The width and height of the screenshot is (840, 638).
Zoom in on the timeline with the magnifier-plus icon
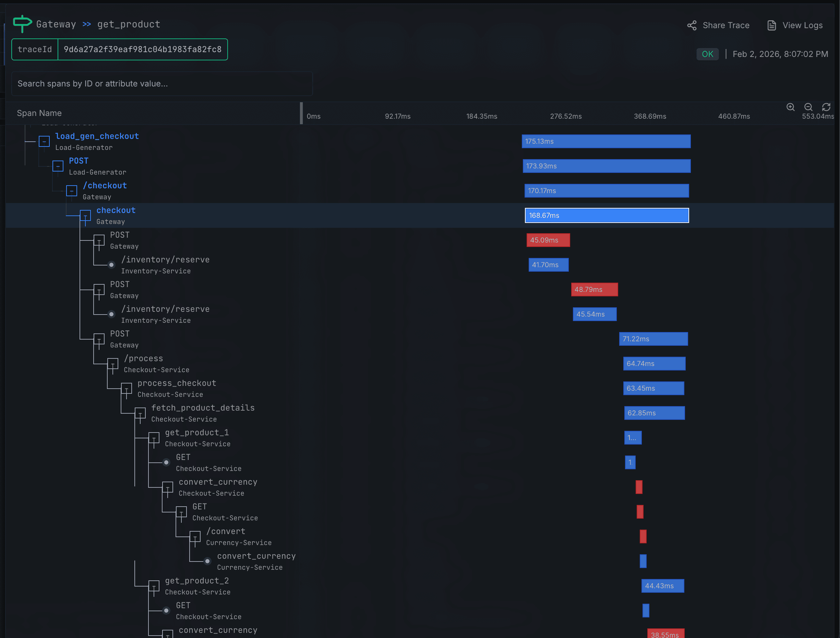(x=791, y=107)
